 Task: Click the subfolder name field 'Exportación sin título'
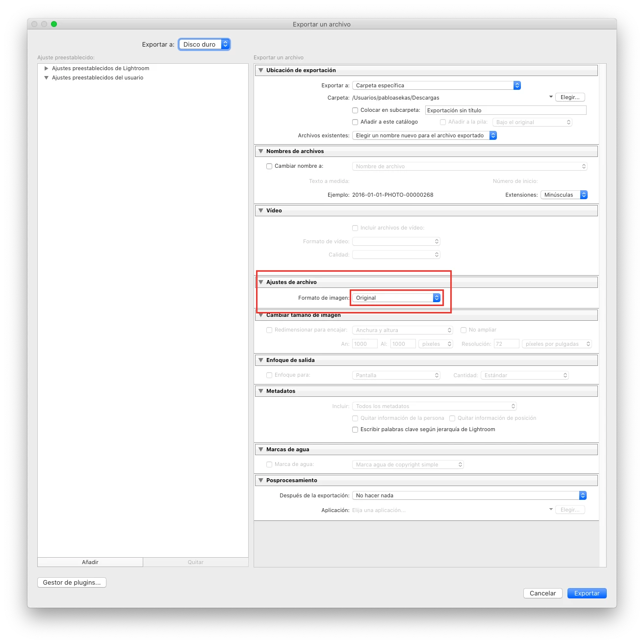coord(506,110)
